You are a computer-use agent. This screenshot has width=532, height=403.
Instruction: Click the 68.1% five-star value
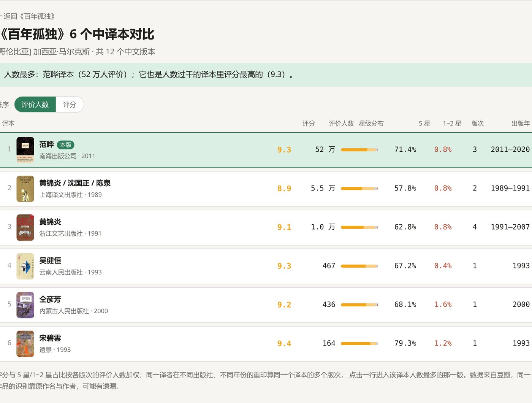[405, 305]
